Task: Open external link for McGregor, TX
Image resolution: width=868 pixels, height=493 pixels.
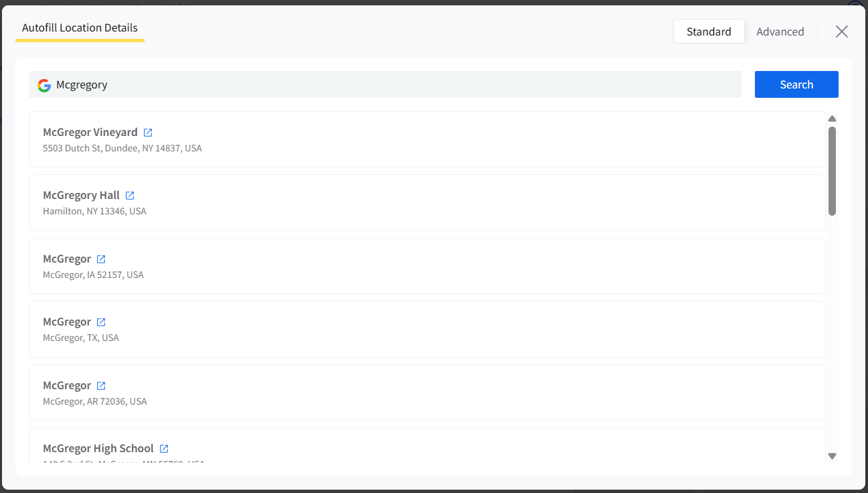Action: [101, 322]
